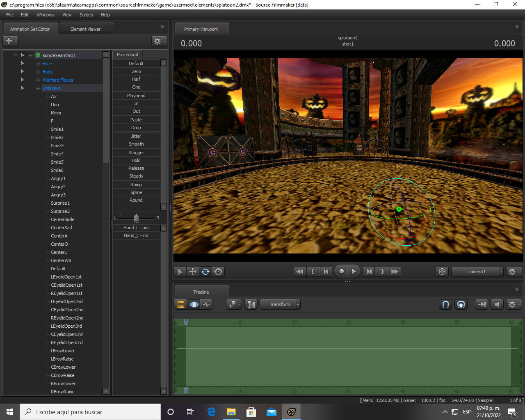Apply the Smooth procedural preset
This screenshot has height=420, width=525.
point(136,144)
